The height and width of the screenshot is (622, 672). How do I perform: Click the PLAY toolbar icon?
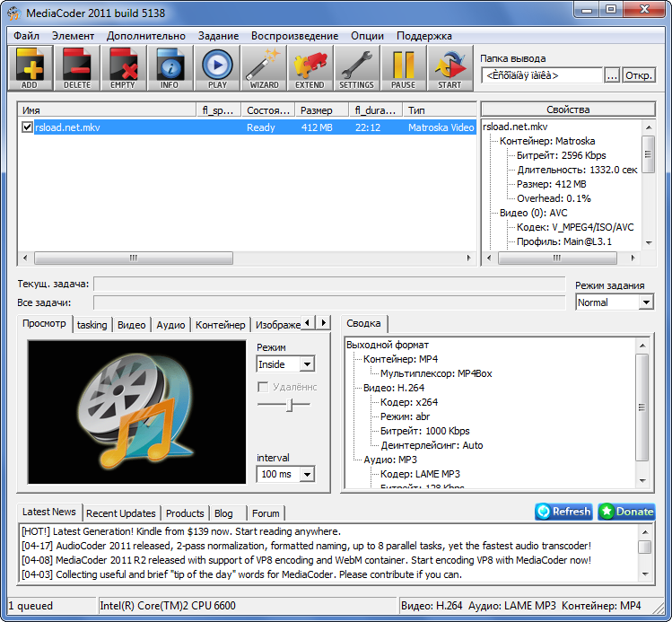(217, 68)
